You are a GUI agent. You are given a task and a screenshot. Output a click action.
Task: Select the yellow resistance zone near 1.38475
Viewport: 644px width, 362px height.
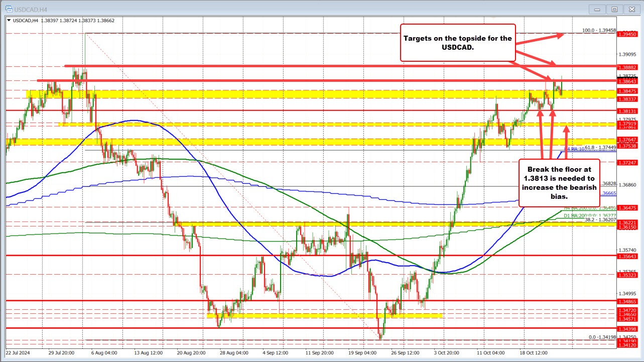coord(301,92)
